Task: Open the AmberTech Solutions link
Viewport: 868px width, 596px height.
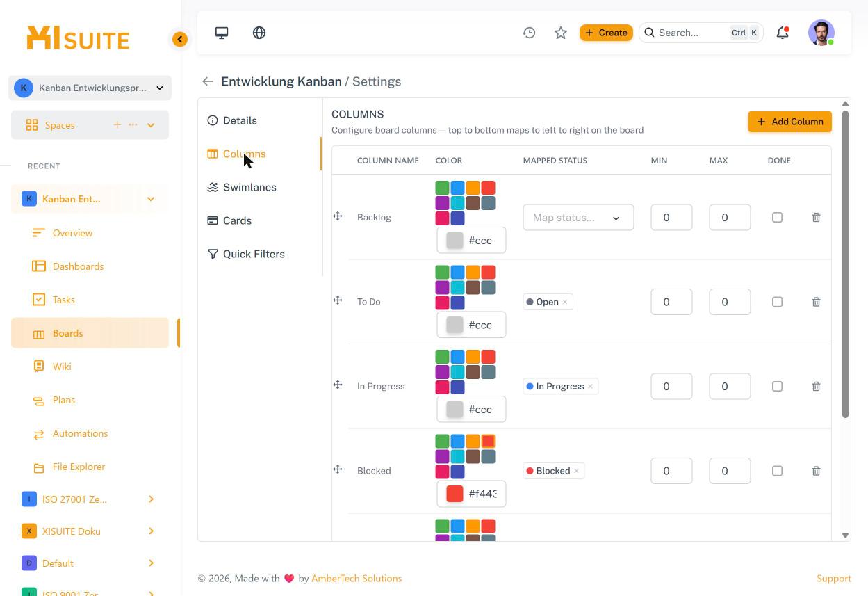Action: coord(357,579)
